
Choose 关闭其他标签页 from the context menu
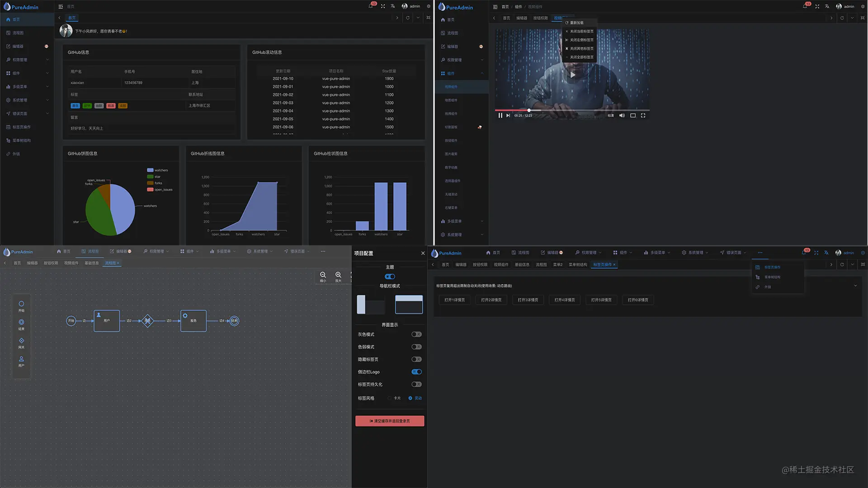(581, 48)
